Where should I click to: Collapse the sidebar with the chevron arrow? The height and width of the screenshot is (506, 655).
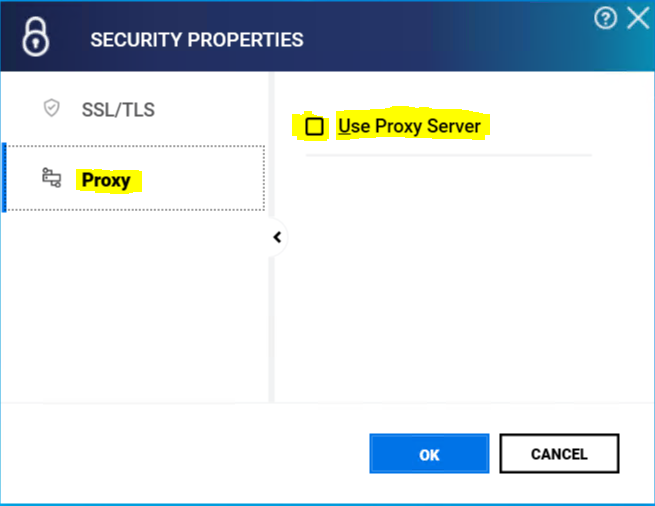(277, 237)
